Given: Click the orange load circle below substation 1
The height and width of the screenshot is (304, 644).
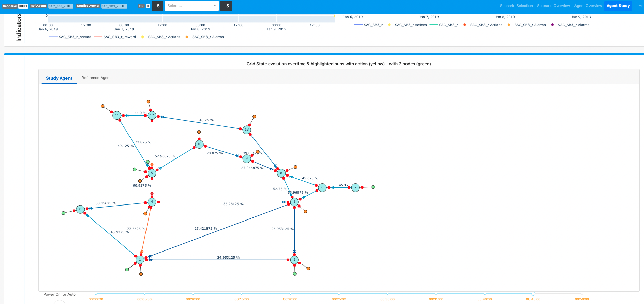Looking at the screenshot, I should pos(141,274).
